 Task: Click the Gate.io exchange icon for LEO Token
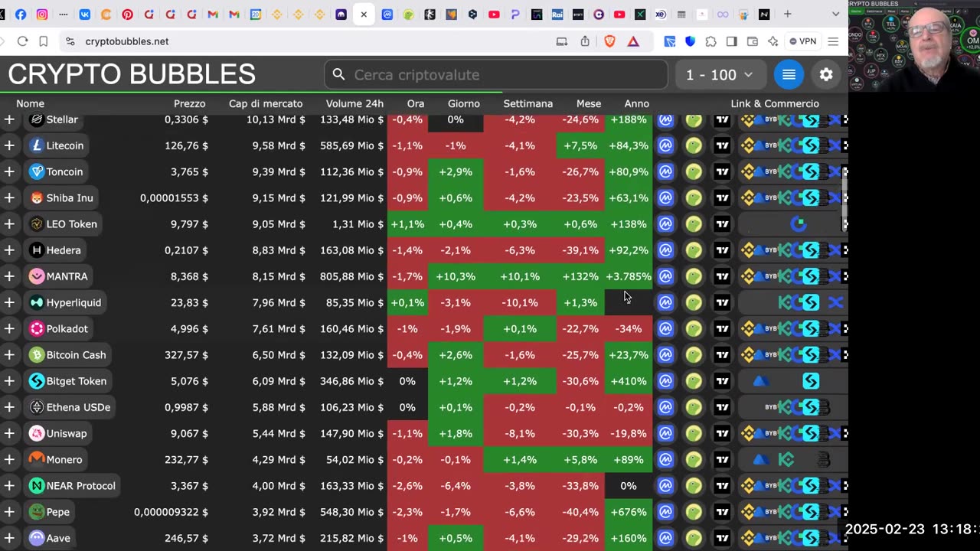coord(799,224)
